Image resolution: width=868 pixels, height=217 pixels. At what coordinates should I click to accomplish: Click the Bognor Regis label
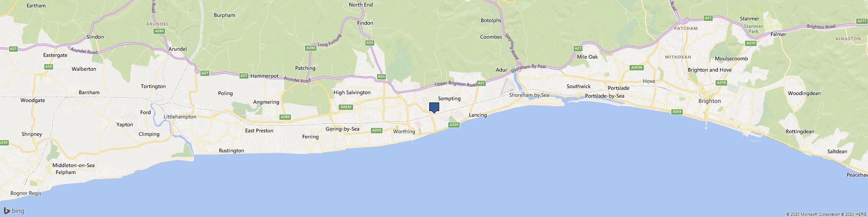point(26,193)
